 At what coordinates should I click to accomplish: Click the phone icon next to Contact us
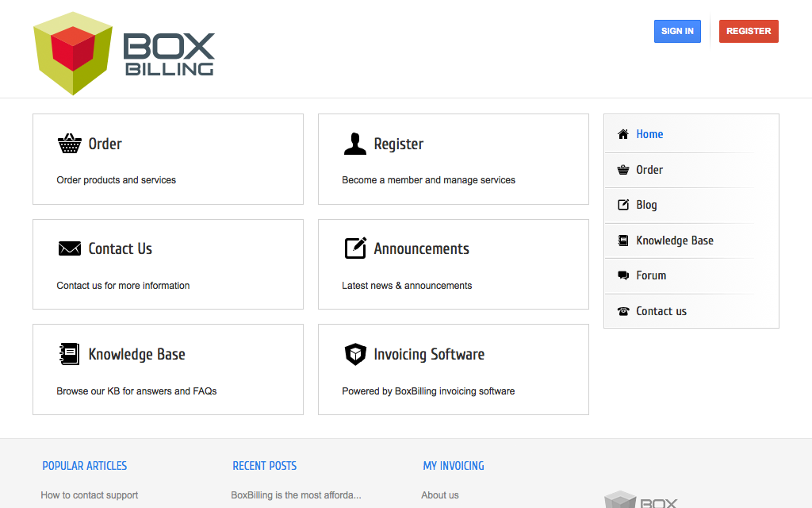coord(622,310)
